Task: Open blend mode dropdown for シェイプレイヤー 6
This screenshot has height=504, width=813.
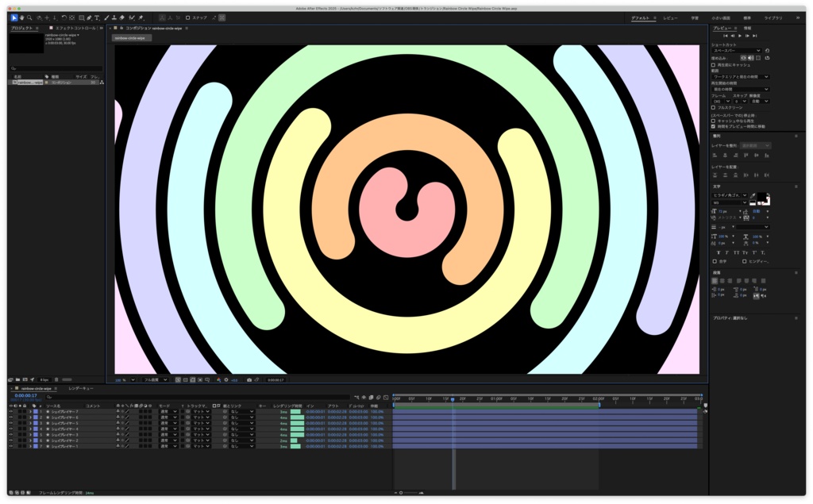Action: point(168,417)
